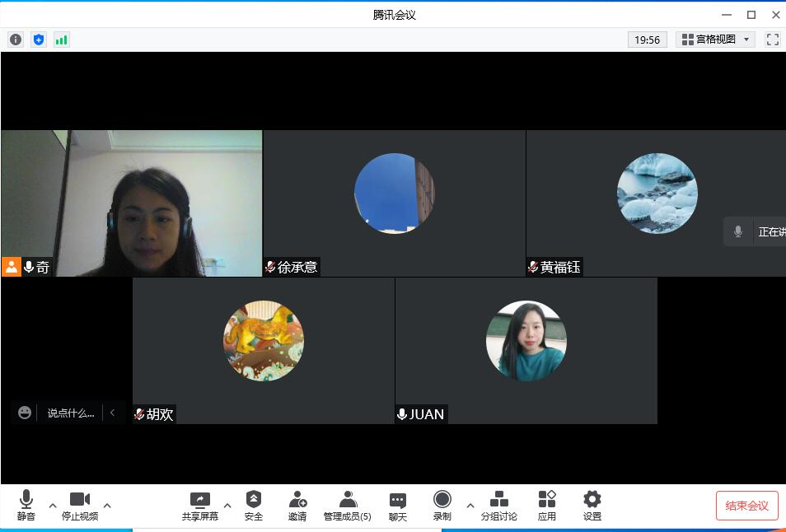The height and width of the screenshot is (532, 786).
Task: Expand the 宫格视图 view layout dropdown
Action: [716, 40]
